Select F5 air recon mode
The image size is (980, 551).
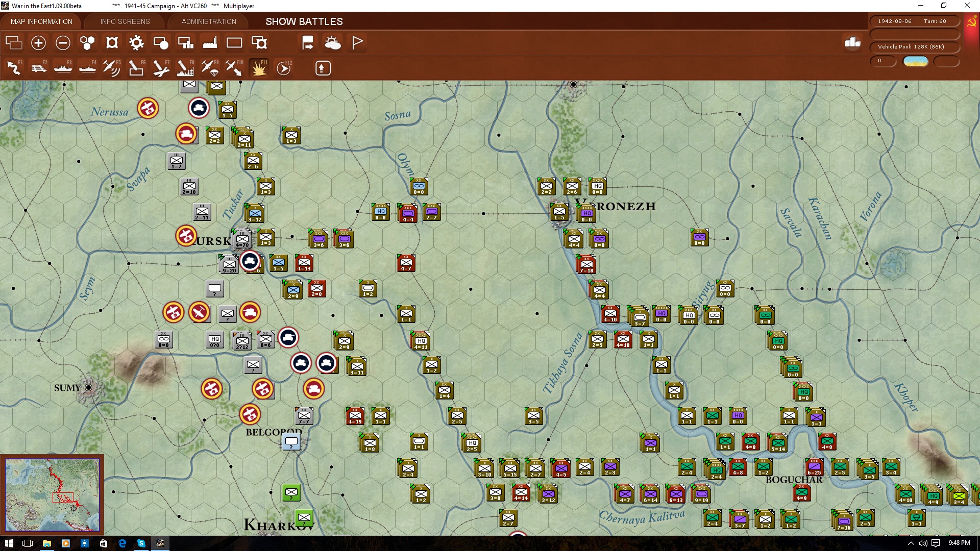click(112, 68)
